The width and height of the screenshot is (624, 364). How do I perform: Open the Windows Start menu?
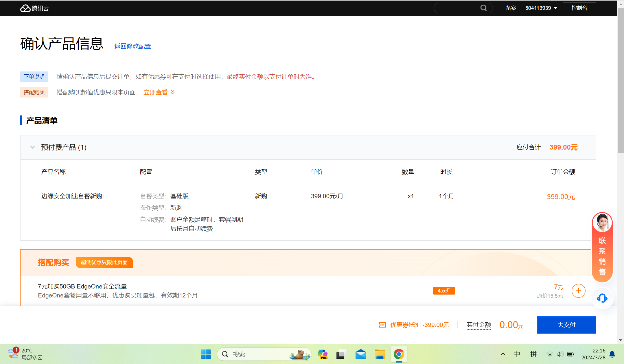click(x=206, y=354)
